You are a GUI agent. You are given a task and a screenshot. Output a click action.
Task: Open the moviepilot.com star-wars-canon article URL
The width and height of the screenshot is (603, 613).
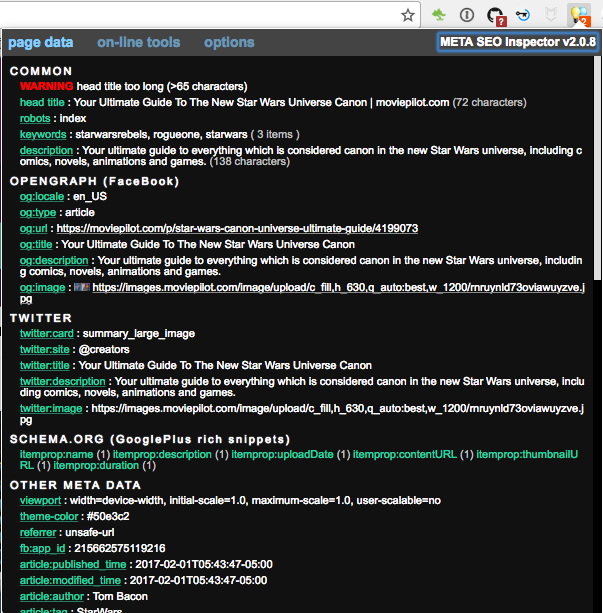tap(237, 229)
